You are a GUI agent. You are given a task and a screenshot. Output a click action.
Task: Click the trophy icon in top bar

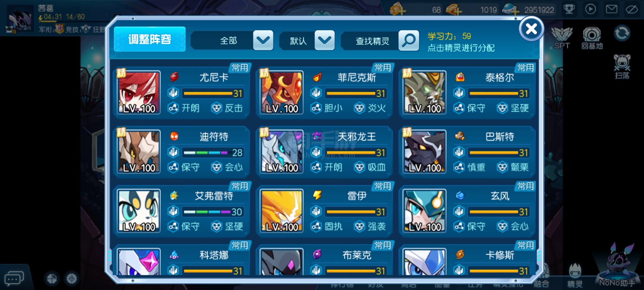pos(569,9)
